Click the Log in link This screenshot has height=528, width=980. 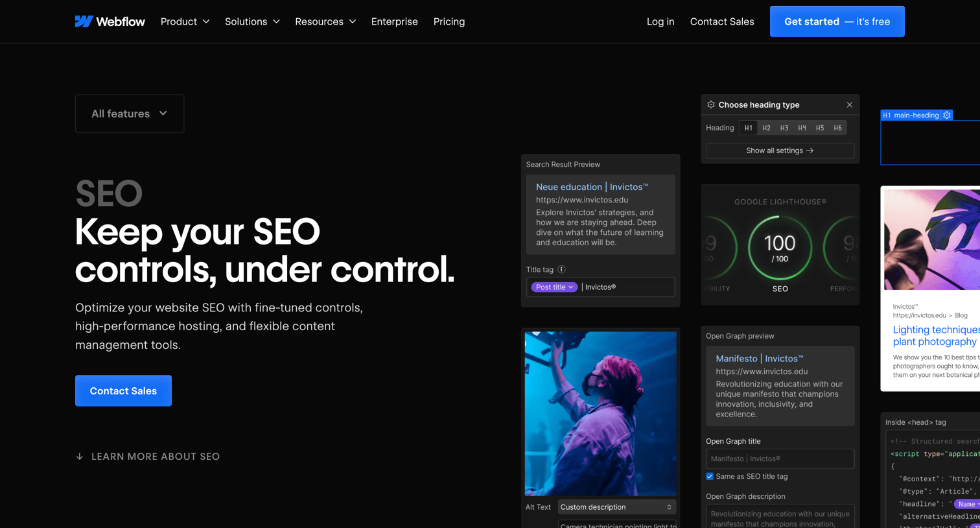pos(660,21)
